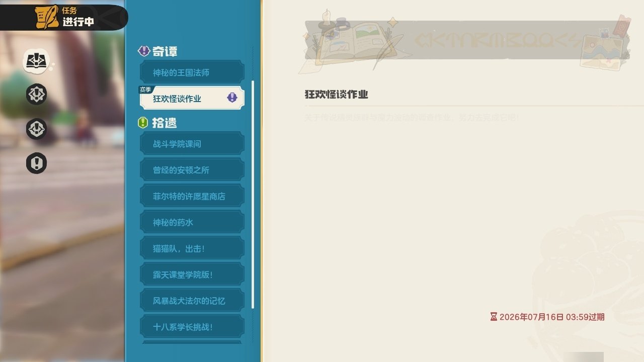Click the 进行中 status tab label
Screen dimensions: 644x362
point(78,22)
